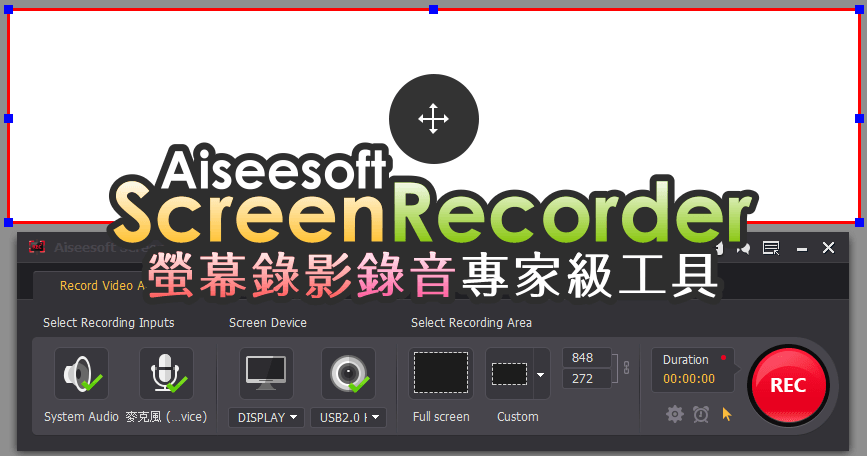The image size is (867, 456).
Task: Click the Select Recording Area heading
Action: (471, 323)
